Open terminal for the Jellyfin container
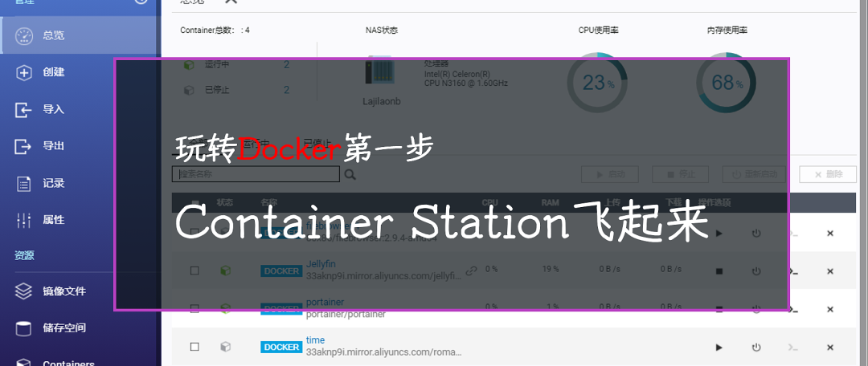 click(x=793, y=271)
